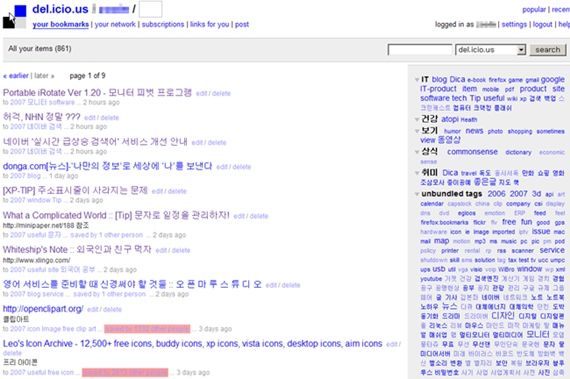This screenshot has width=570, height=379.
Task: Open the 허걱, NHN 정말 ??? bookmark
Action: pyautogui.click(x=41, y=117)
